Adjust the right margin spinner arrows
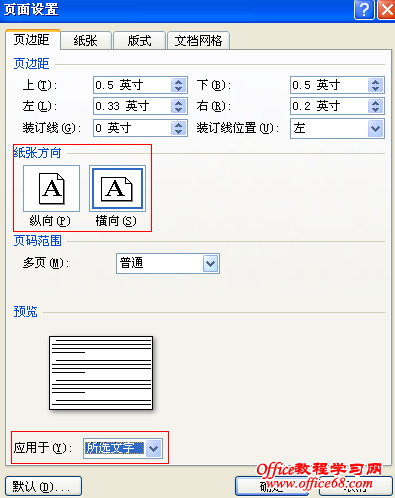Viewport: 395px width, 498px height. 375,106
